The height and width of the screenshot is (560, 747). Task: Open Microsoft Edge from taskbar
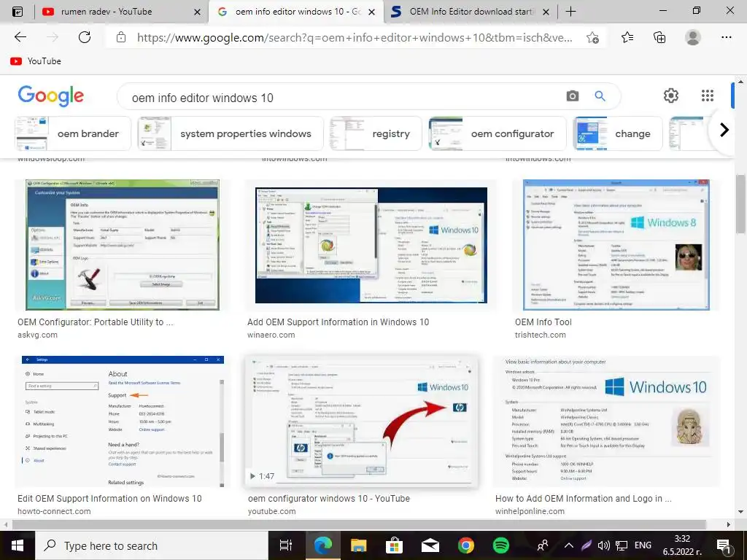pos(322,545)
